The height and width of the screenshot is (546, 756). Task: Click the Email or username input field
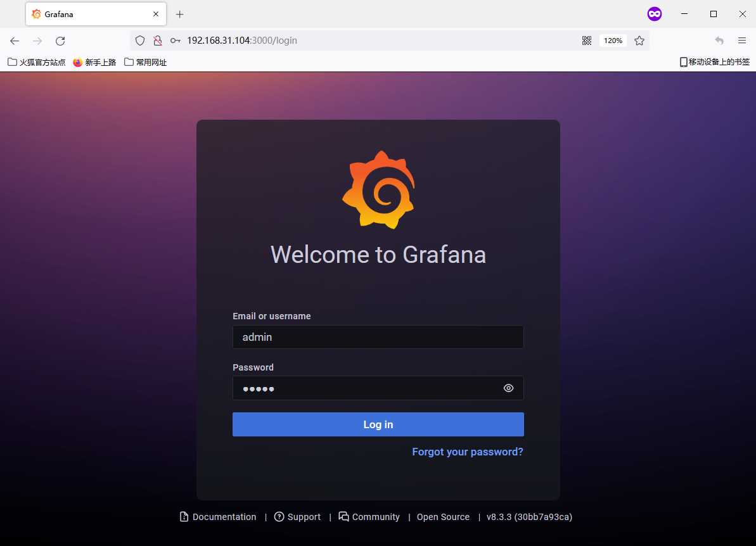(378, 337)
